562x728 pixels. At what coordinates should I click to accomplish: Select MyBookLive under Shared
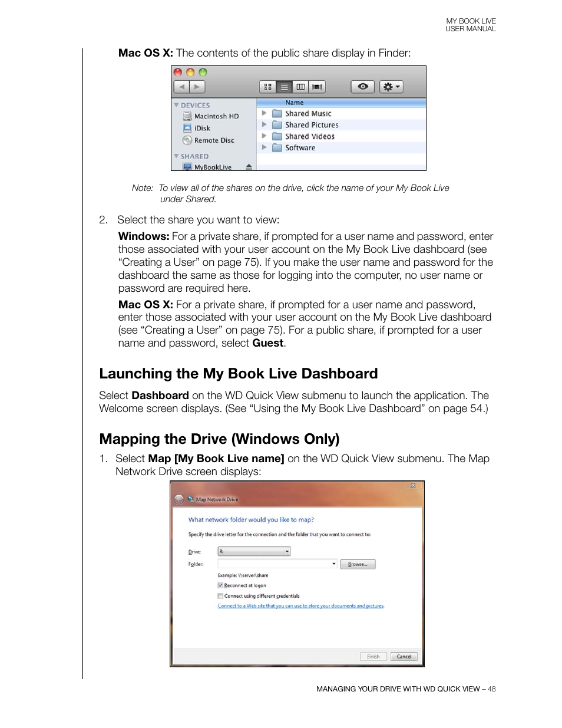coord(213,167)
